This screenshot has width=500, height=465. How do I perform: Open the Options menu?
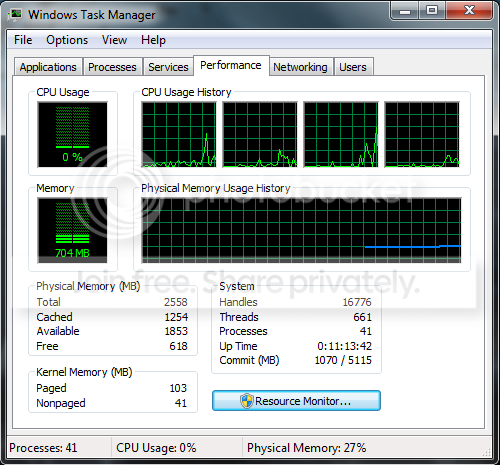click(x=67, y=40)
